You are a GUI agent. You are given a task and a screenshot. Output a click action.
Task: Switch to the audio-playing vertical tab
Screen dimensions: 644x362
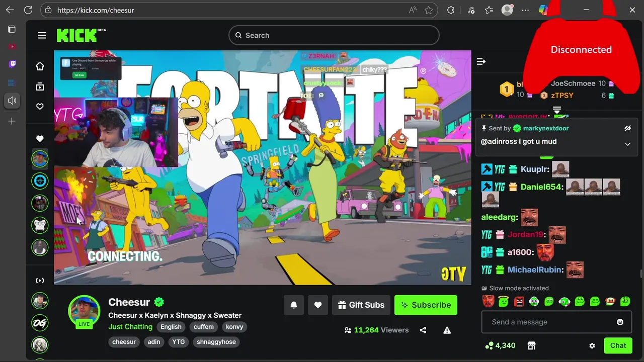[12, 101]
